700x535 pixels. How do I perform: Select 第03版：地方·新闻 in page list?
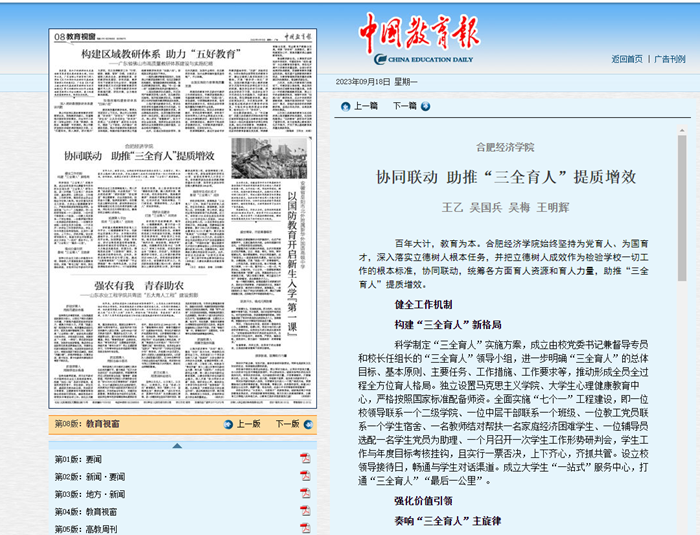[x=89, y=494]
